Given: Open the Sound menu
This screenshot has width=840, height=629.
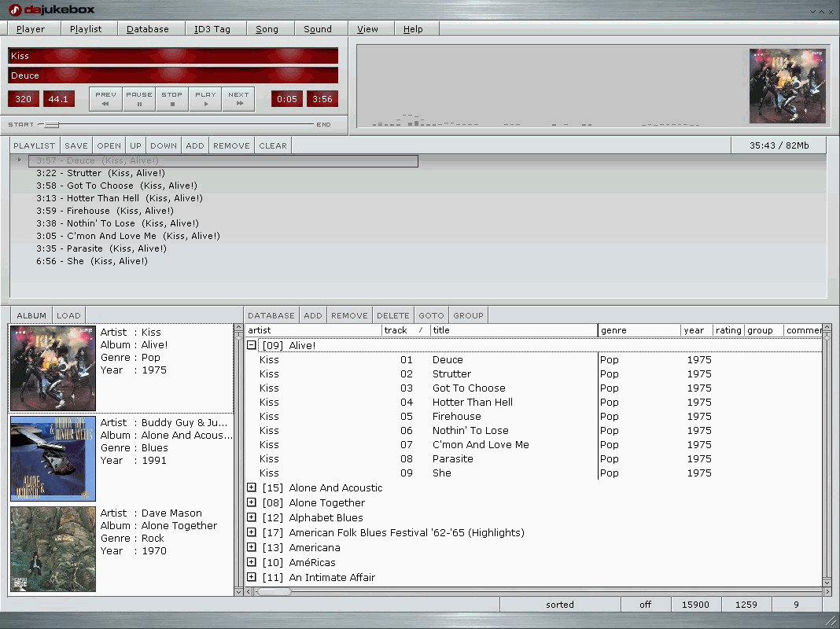Looking at the screenshot, I should (x=318, y=29).
